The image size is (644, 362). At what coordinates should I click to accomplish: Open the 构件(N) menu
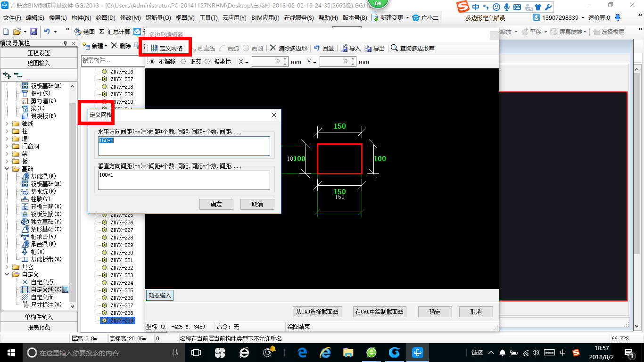coord(81,18)
